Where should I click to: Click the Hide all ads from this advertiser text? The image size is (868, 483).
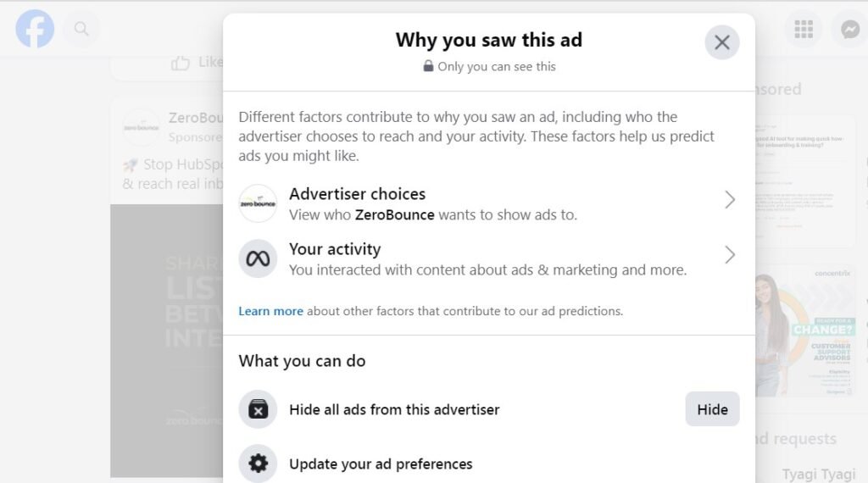[394, 409]
